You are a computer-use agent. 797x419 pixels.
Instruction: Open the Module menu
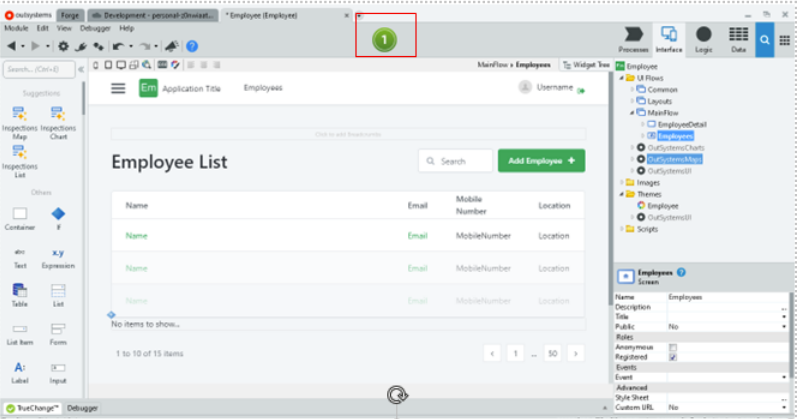16,28
